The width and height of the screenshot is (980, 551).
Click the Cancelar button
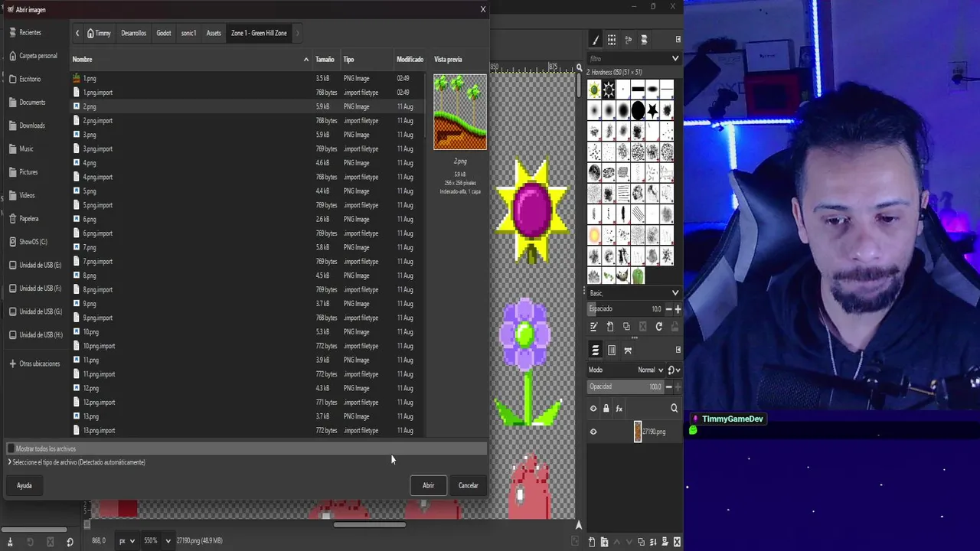click(468, 485)
